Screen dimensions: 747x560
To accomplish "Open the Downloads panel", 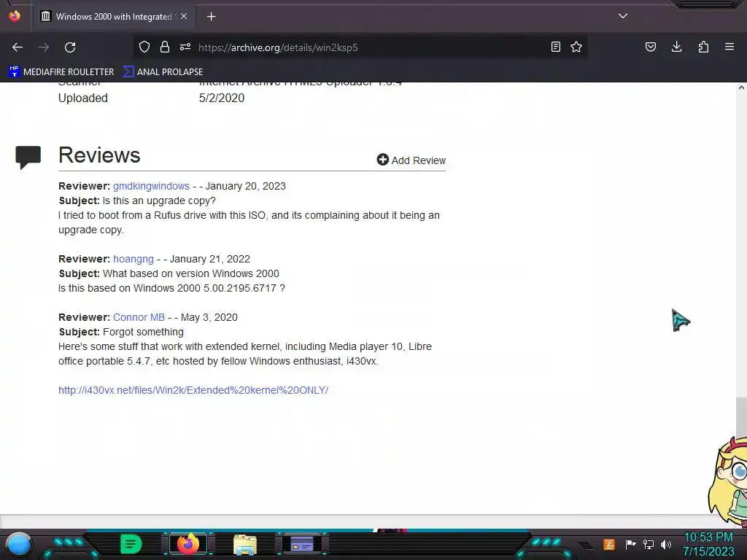I will (x=676, y=47).
